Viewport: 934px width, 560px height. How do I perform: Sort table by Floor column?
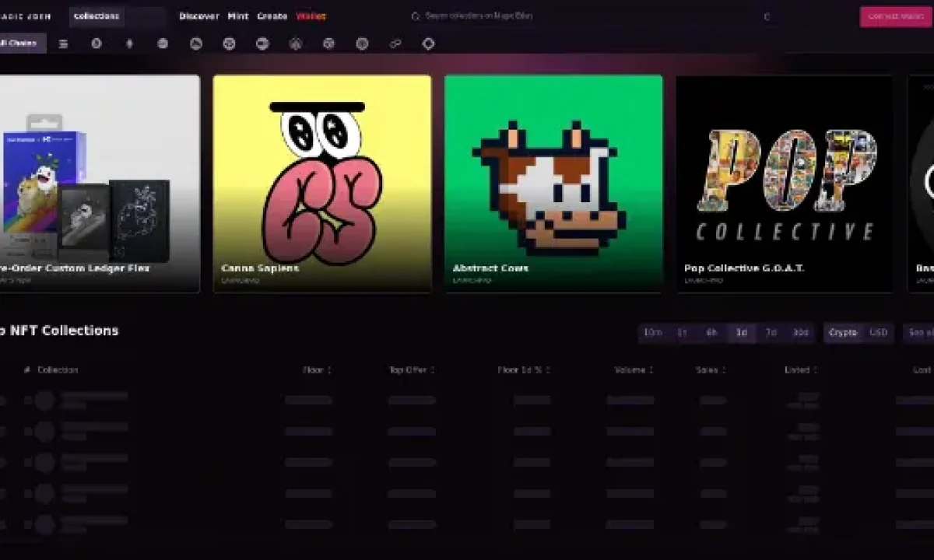[317, 370]
